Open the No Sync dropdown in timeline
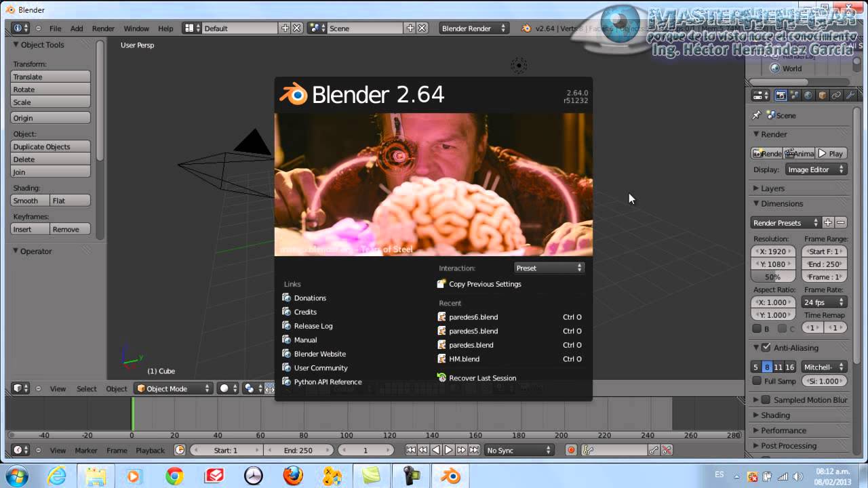Image resolution: width=868 pixels, height=488 pixels. click(x=519, y=450)
